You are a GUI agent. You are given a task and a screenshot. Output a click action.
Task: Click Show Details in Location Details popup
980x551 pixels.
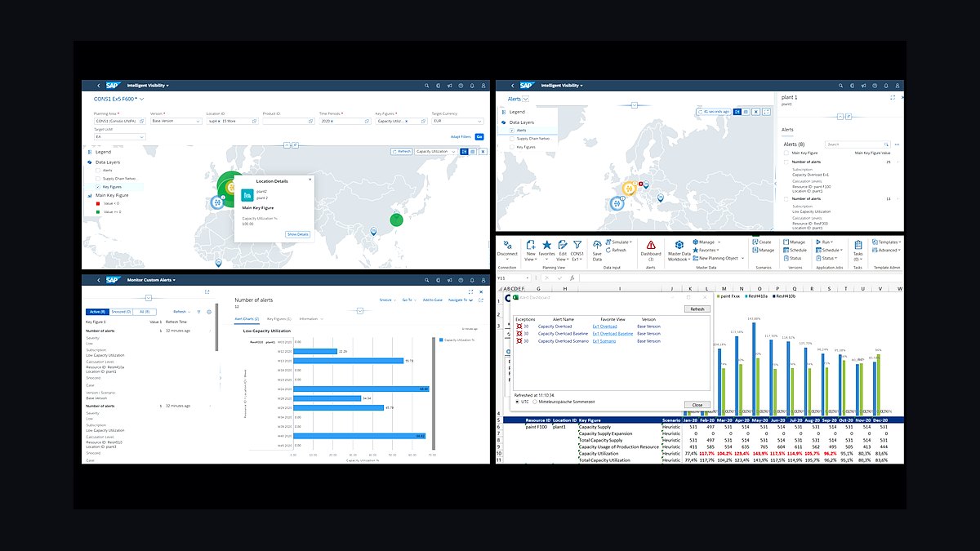click(297, 234)
